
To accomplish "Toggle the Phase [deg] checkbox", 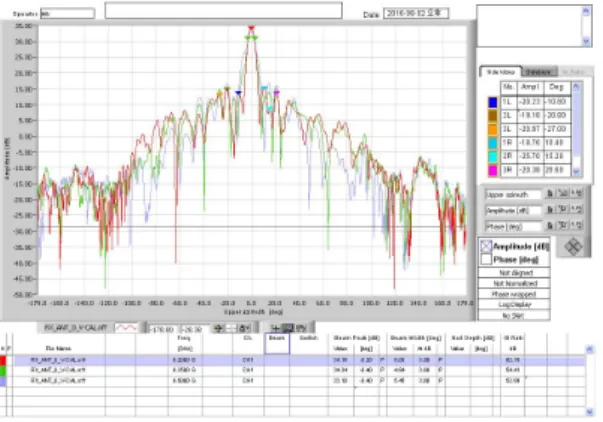I will pyautogui.click(x=486, y=260).
